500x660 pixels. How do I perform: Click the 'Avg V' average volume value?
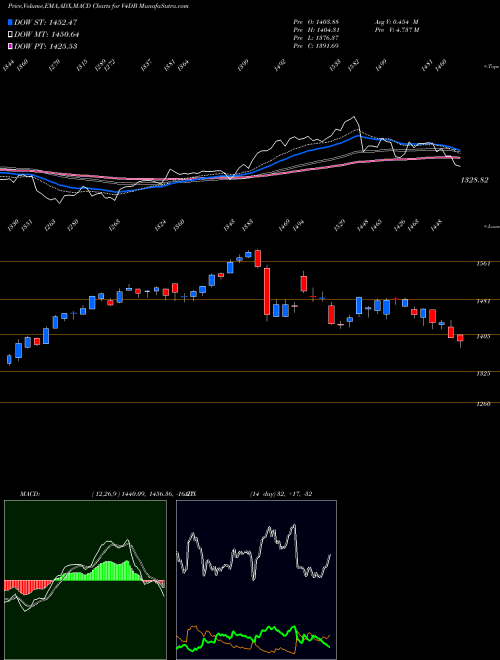(396, 22)
